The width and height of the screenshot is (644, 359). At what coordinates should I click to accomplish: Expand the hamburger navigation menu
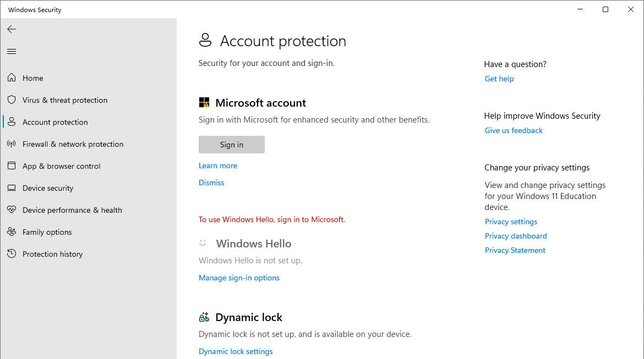point(12,51)
